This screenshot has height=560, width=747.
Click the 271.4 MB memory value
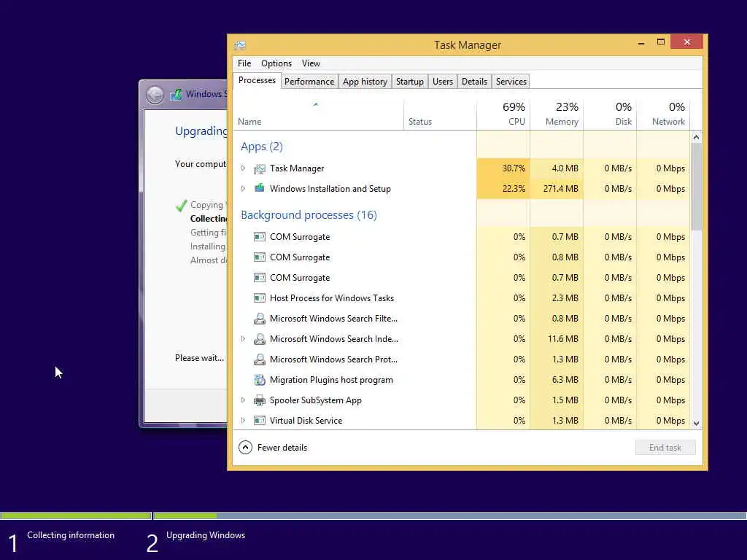pos(561,189)
